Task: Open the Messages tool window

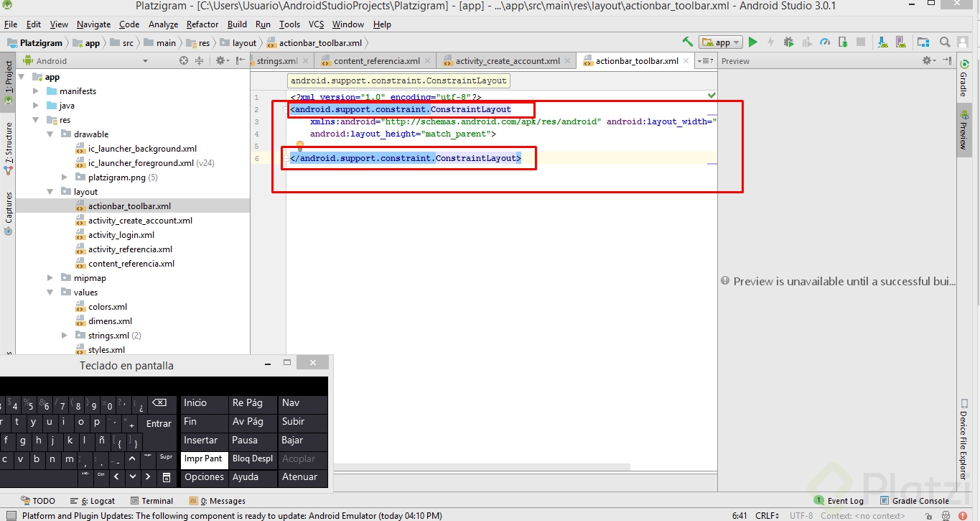Action: coord(218,501)
